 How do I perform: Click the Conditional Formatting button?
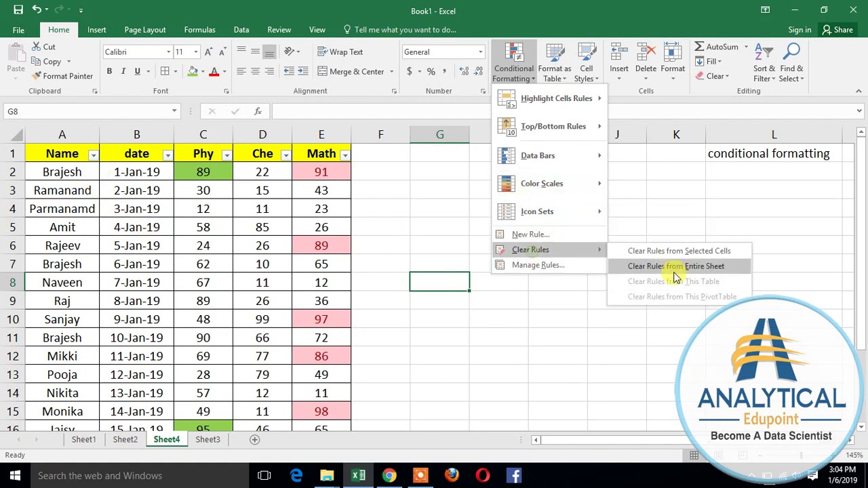[513, 63]
